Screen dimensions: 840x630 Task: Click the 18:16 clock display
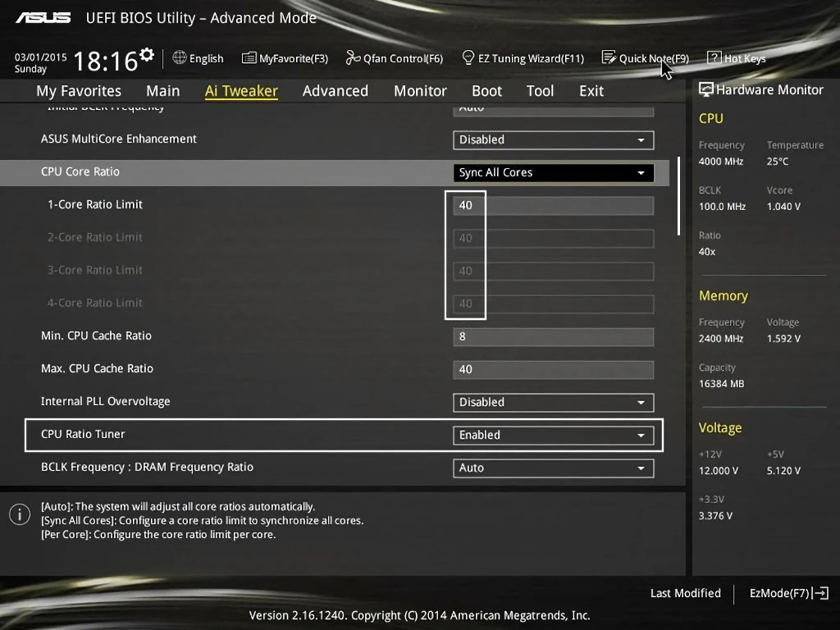coord(106,61)
